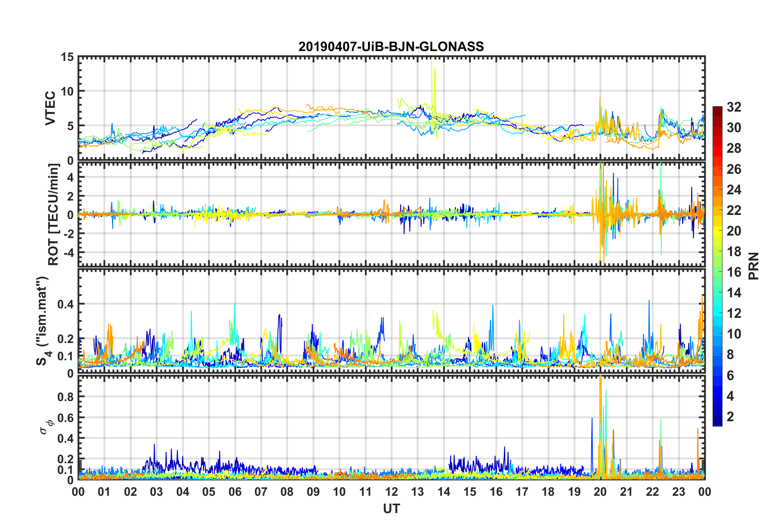Click UT axis hour tick 09

pyautogui.click(x=313, y=492)
